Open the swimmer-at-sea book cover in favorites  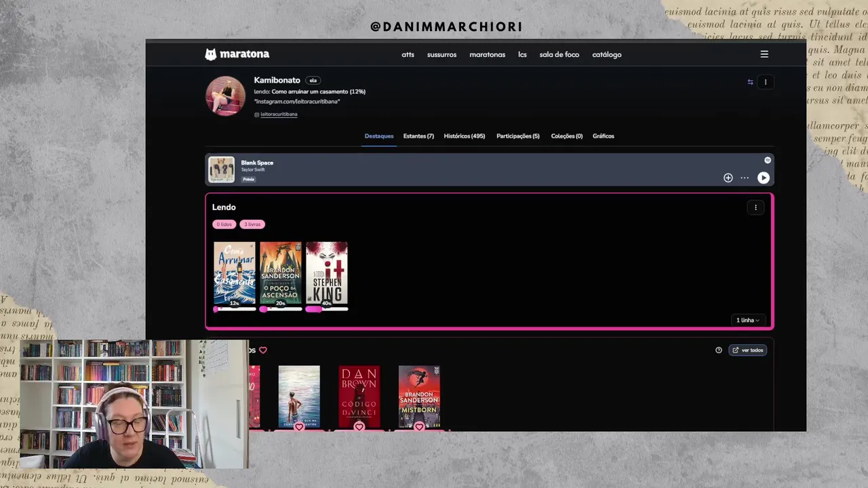coord(299,397)
